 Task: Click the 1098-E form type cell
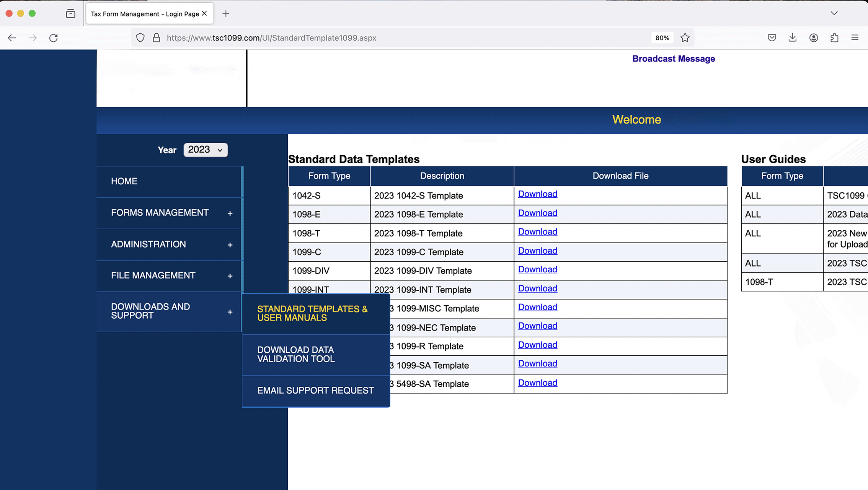(329, 214)
